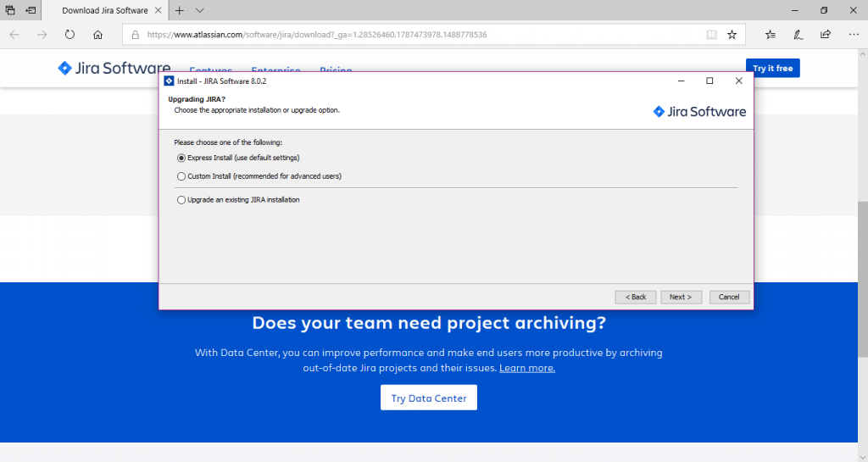The image size is (868, 462).
Task: Select the Download Jira Software tab
Action: (104, 10)
